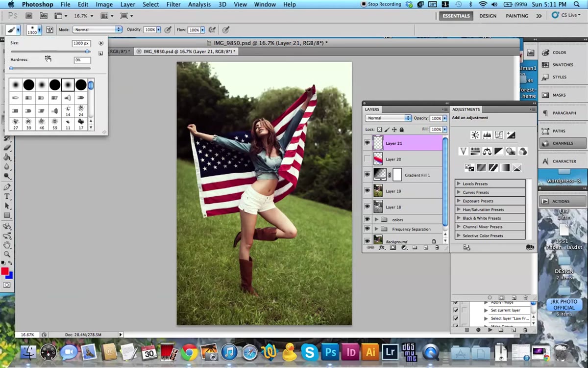Image resolution: width=588 pixels, height=368 pixels.
Task: Select the Paint Bucket tool
Action: [7, 158]
